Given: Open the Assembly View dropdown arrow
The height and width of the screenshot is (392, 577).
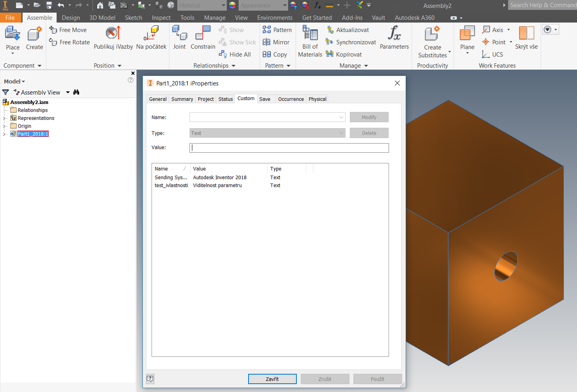Looking at the screenshot, I should pyautogui.click(x=68, y=92).
